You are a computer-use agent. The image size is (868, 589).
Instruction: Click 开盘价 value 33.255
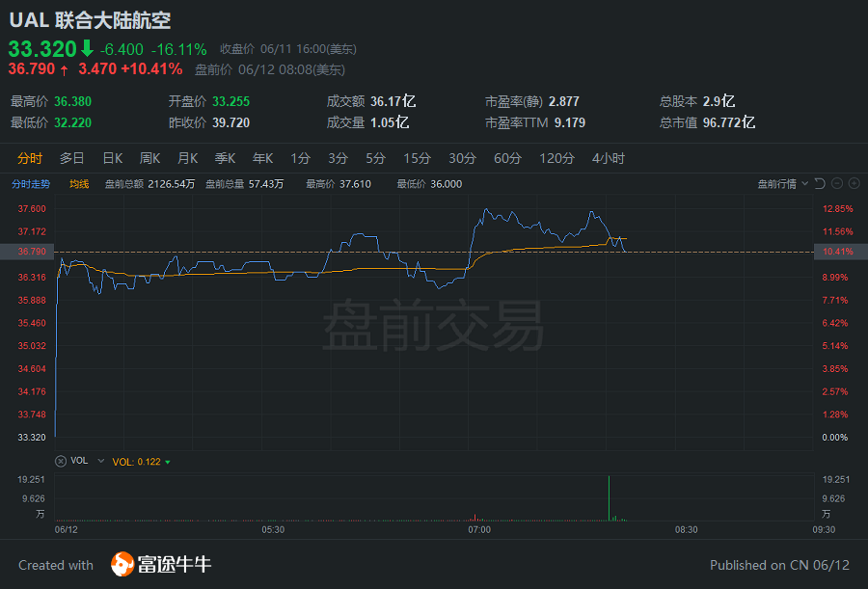point(231,101)
